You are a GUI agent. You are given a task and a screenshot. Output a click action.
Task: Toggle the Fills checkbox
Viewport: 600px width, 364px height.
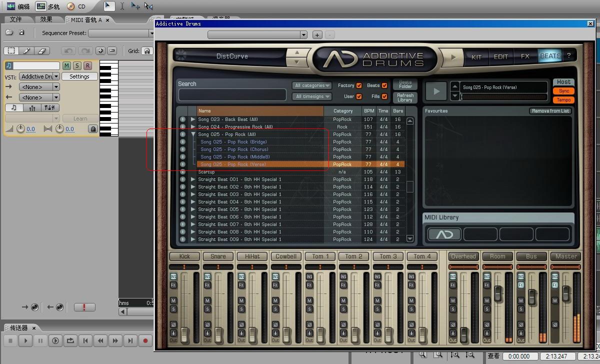pos(384,96)
